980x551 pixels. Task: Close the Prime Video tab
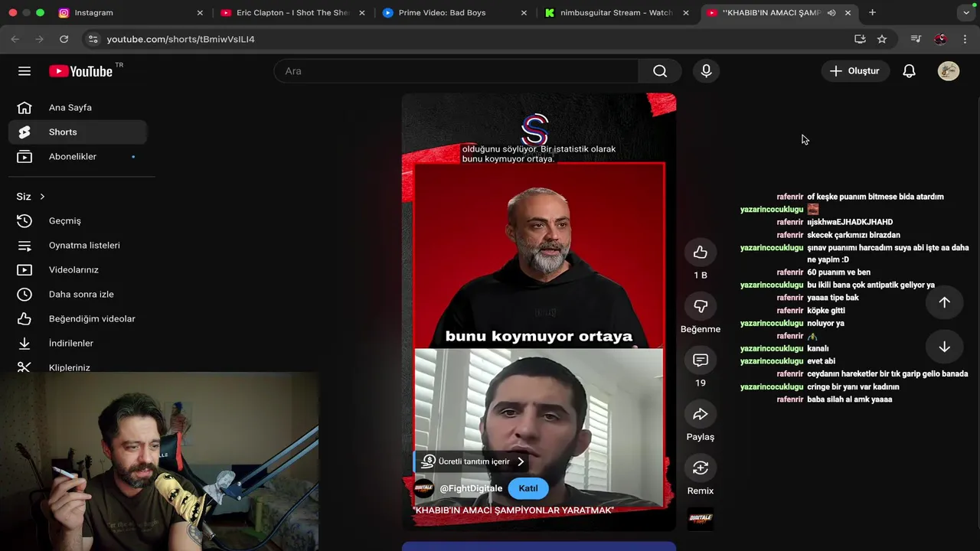[524, 13]
